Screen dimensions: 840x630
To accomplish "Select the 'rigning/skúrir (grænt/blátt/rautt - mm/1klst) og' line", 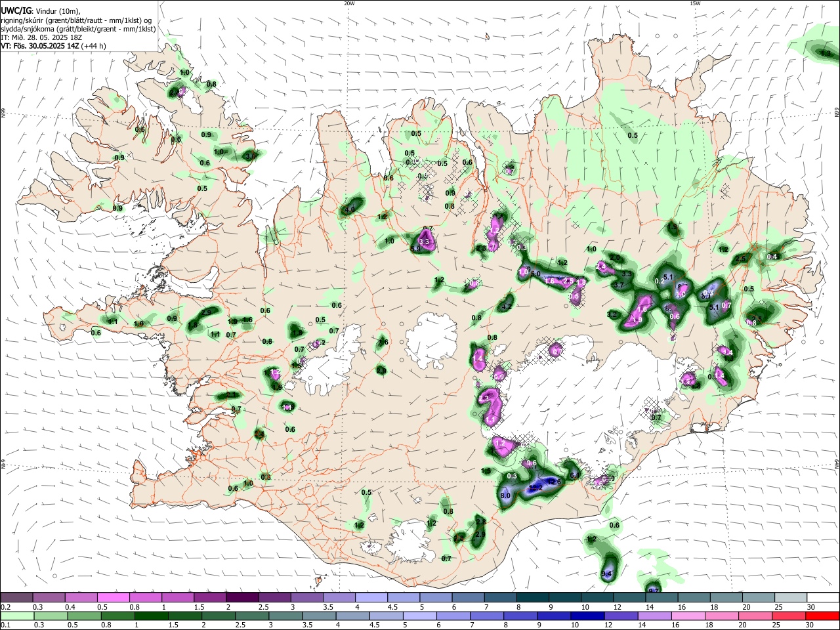I will (76, 20).
